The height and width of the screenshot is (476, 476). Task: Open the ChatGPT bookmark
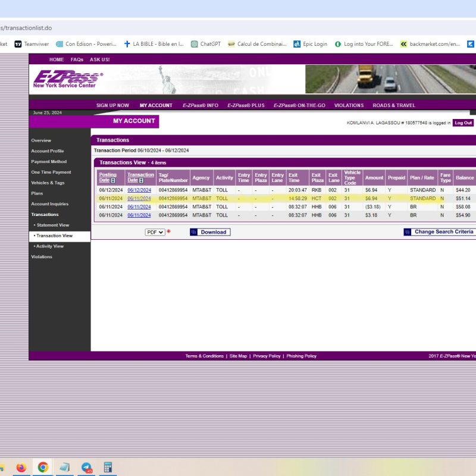coord(205,44)
